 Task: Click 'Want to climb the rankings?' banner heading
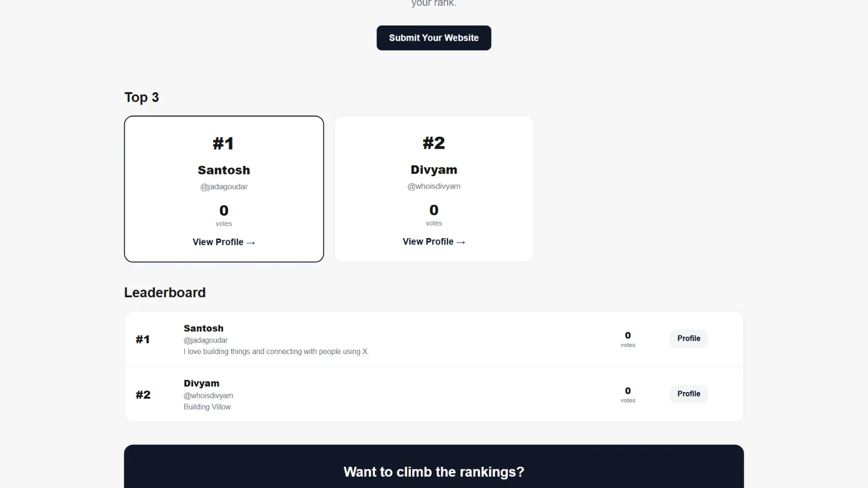tap(434, 472)
